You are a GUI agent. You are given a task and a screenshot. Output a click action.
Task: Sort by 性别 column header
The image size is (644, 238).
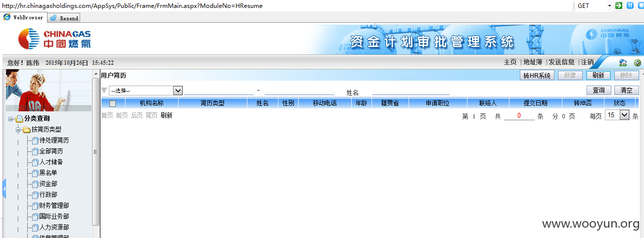point(288,103)
